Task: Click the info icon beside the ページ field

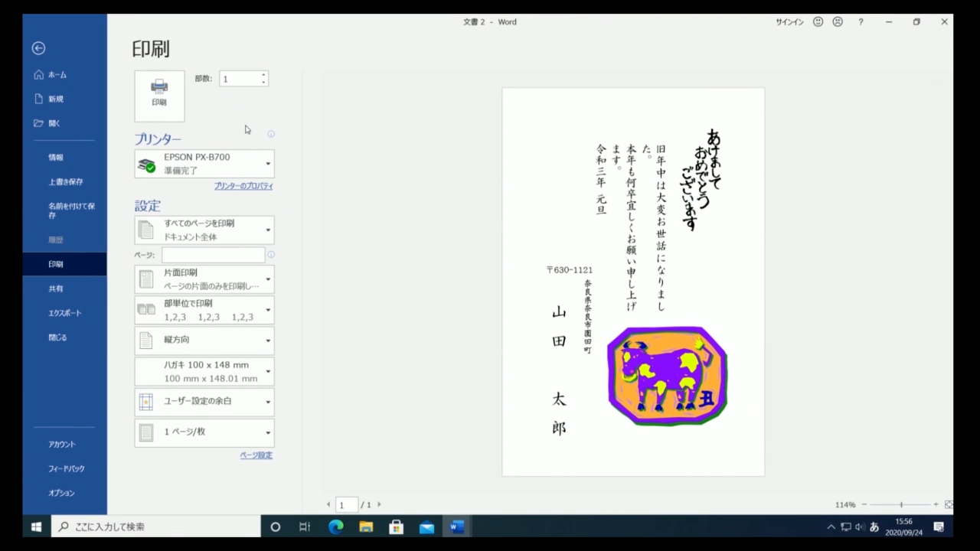Action: [x=270, y=255]
